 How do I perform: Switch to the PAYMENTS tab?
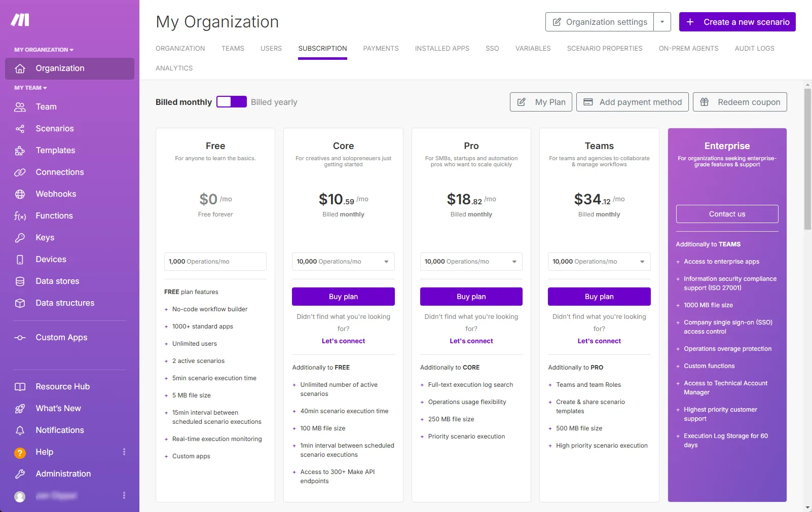[381, 49]
